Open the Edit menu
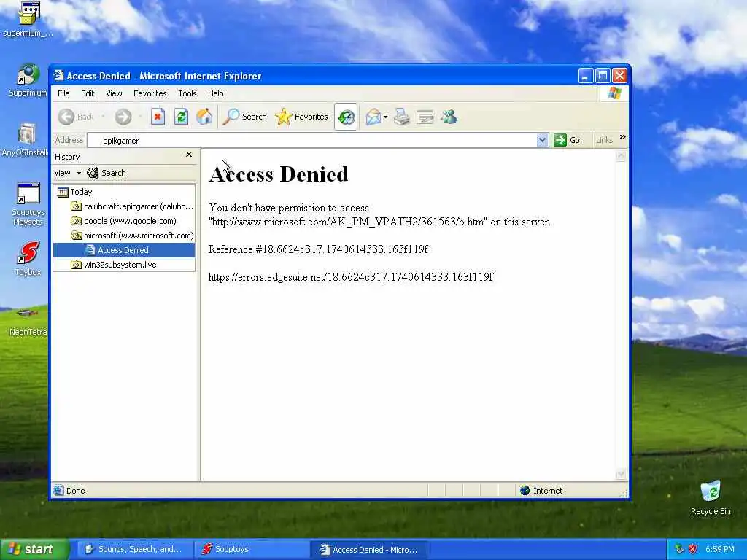Screen dimensions: 747x560 coord(88,93)
